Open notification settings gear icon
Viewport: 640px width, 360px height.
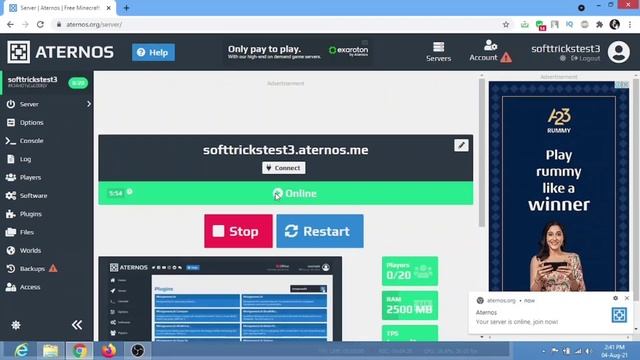(x=616, y=298)
